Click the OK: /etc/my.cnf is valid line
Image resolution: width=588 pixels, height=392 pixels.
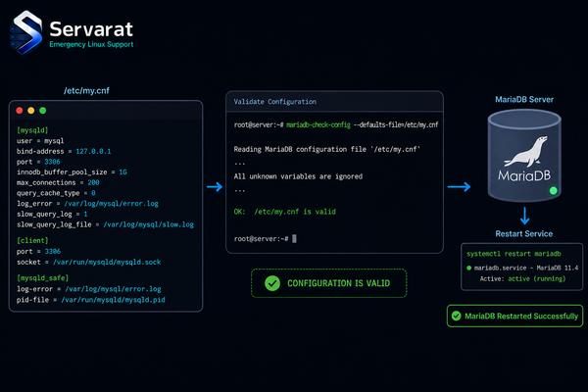pyautogui.click(x=284, y=212)
